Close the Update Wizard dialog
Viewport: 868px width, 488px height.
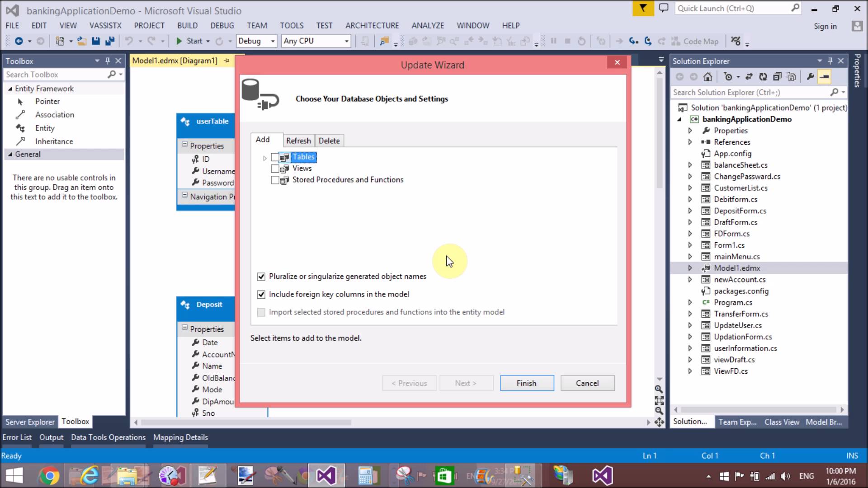pos(617,62)
